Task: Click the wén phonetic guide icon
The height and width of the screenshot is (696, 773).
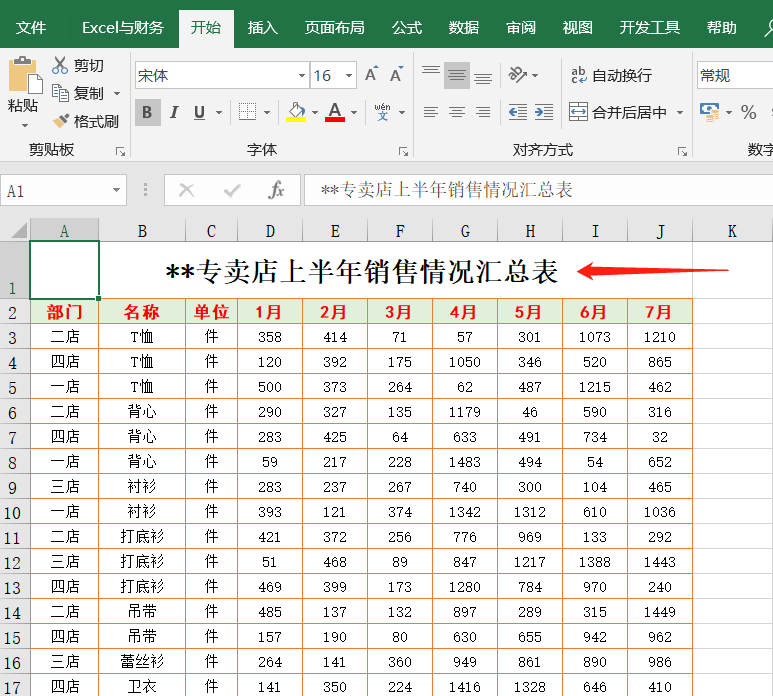Action: [383, 112]
